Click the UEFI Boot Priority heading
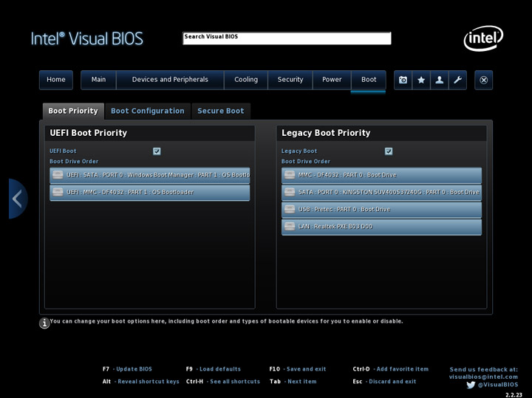532x398 pixels. coord(89,133)
